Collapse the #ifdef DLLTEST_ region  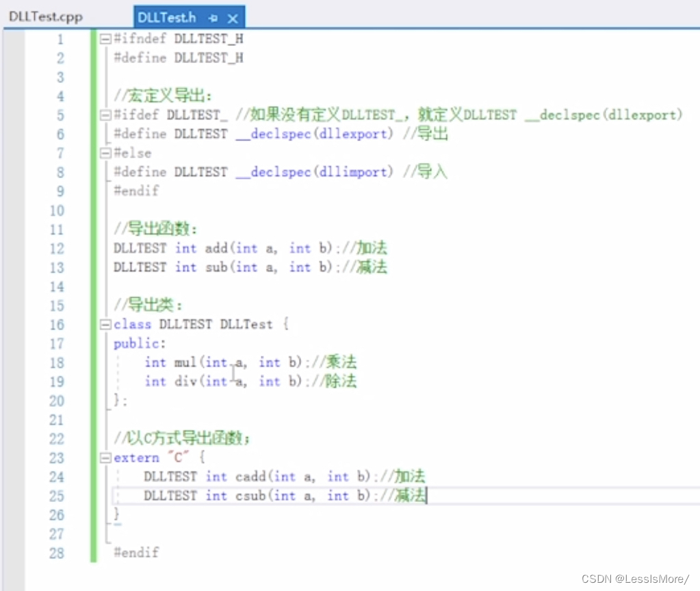click(105, 115)
